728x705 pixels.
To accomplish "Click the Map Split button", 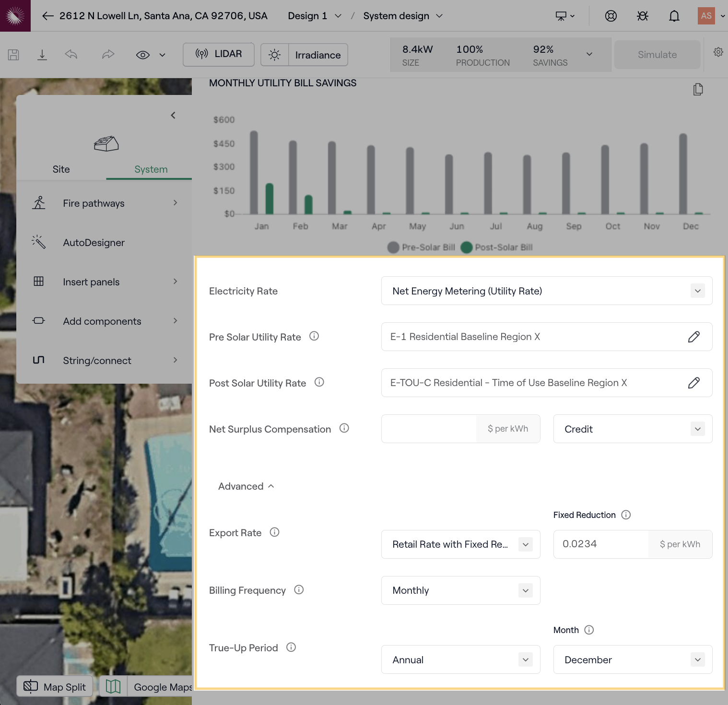I will [55, 687].
